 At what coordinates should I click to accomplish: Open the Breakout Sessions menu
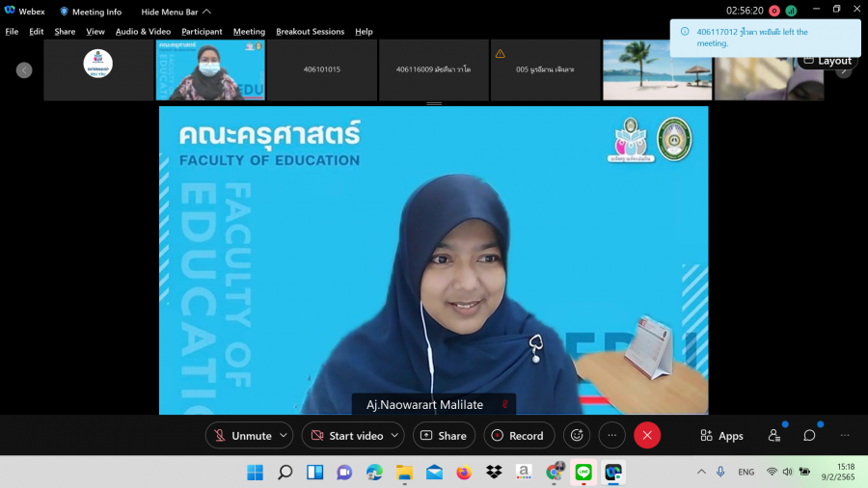(310, 32)
